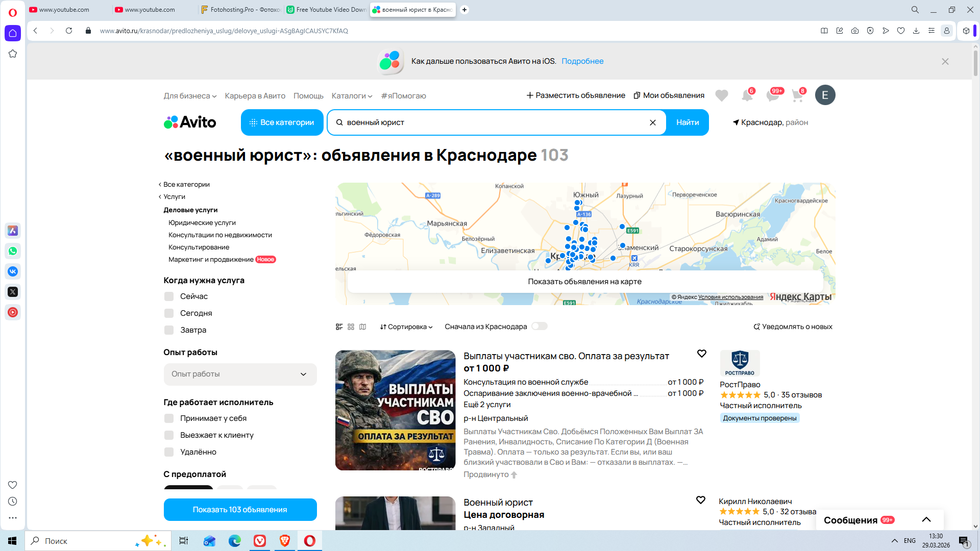
Task: Clear the search field with the X
Action: 652,122
